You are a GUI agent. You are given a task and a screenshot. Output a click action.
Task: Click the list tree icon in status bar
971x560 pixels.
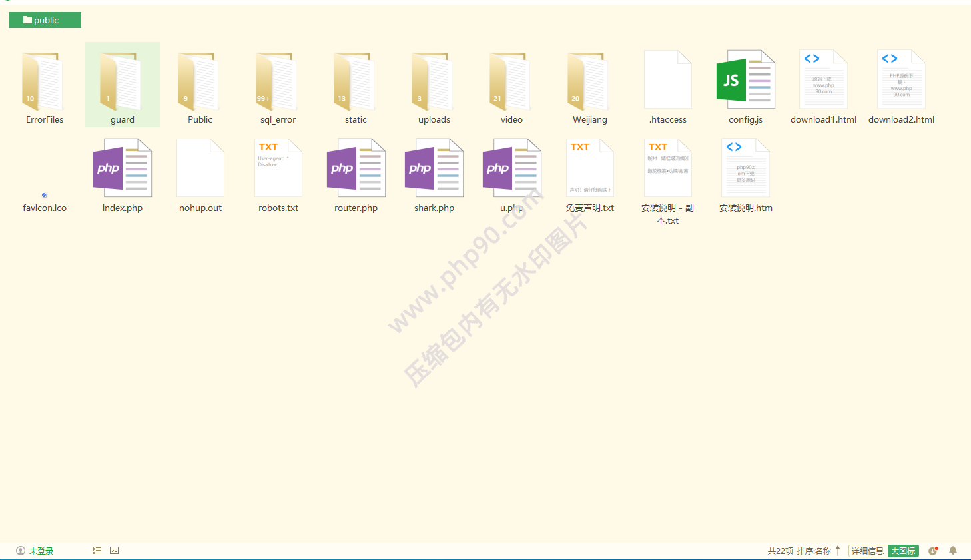(97, 551)
